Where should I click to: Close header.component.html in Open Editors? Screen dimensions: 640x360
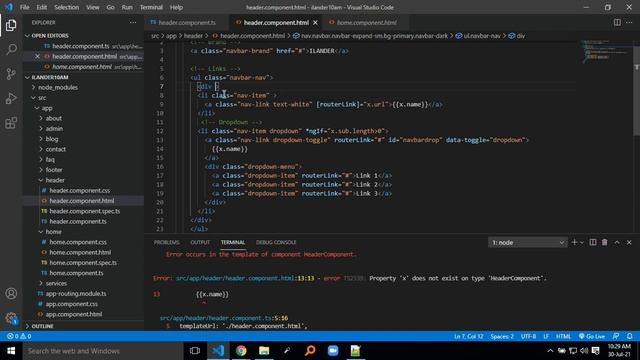pos(38,56)
